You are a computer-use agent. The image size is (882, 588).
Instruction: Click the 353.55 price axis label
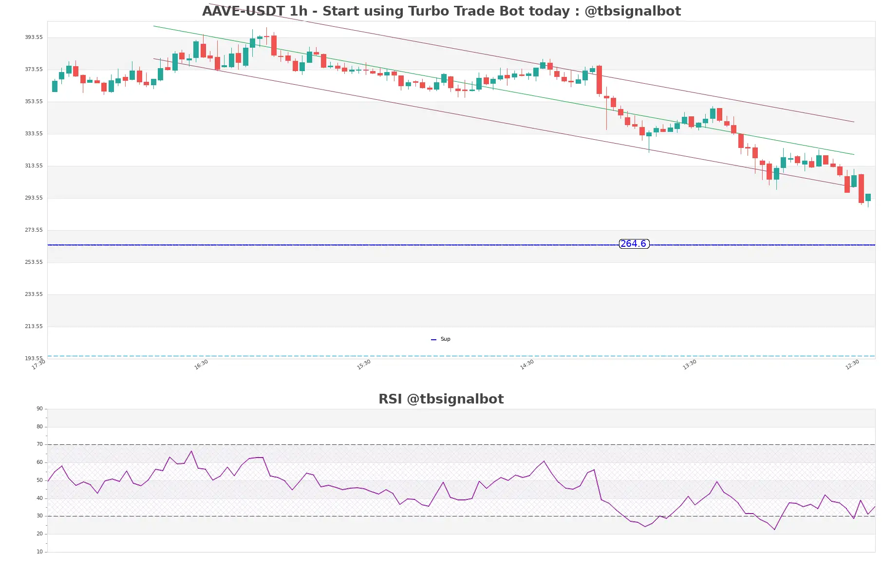tap(34, 102)
